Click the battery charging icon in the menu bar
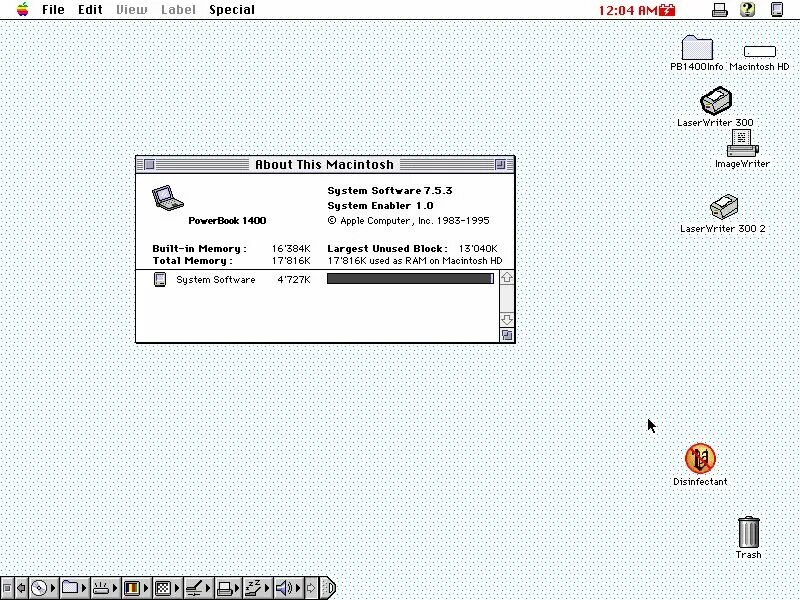 667,10
